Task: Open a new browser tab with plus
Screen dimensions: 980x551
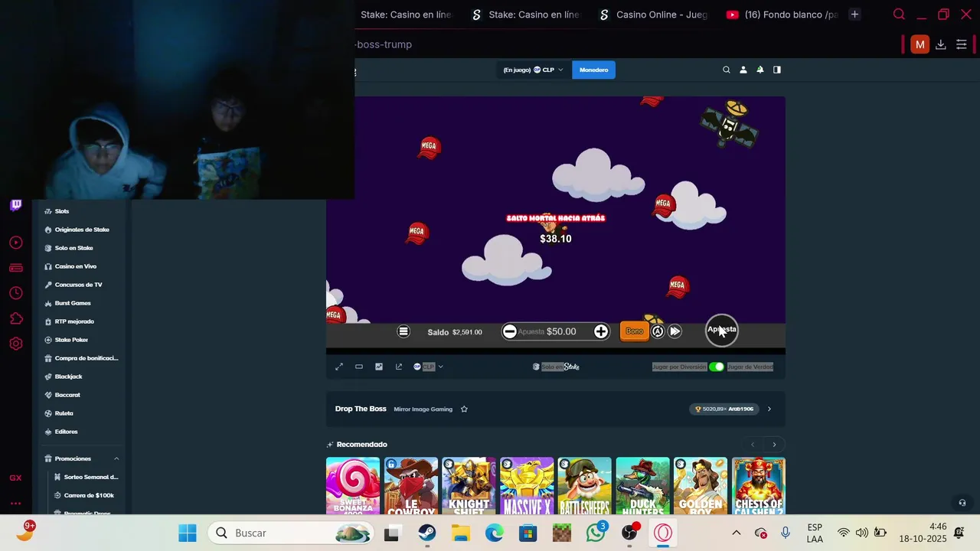Action: coord(854,15)
